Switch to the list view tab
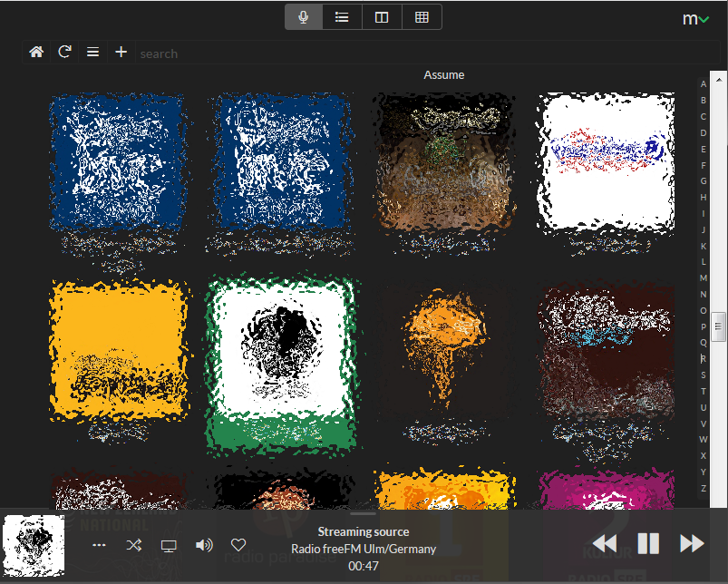The height and width of the screenshot is (584, 728). [x=343, y=17]
